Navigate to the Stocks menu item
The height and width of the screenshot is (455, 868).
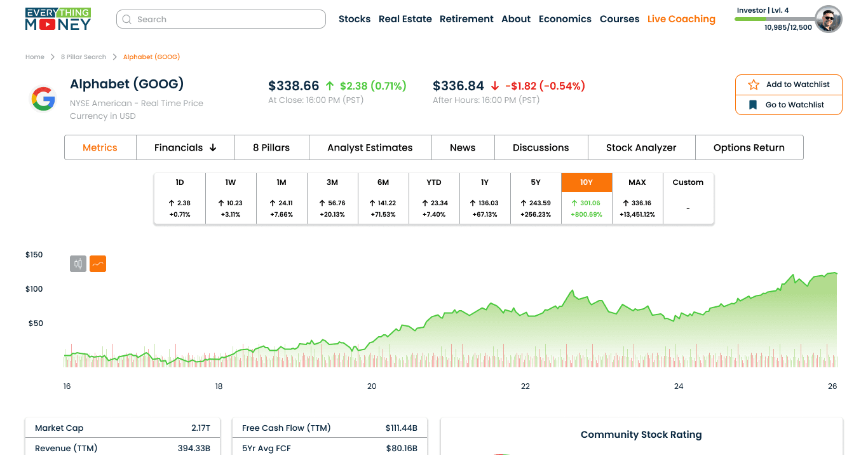coord(355,19)
